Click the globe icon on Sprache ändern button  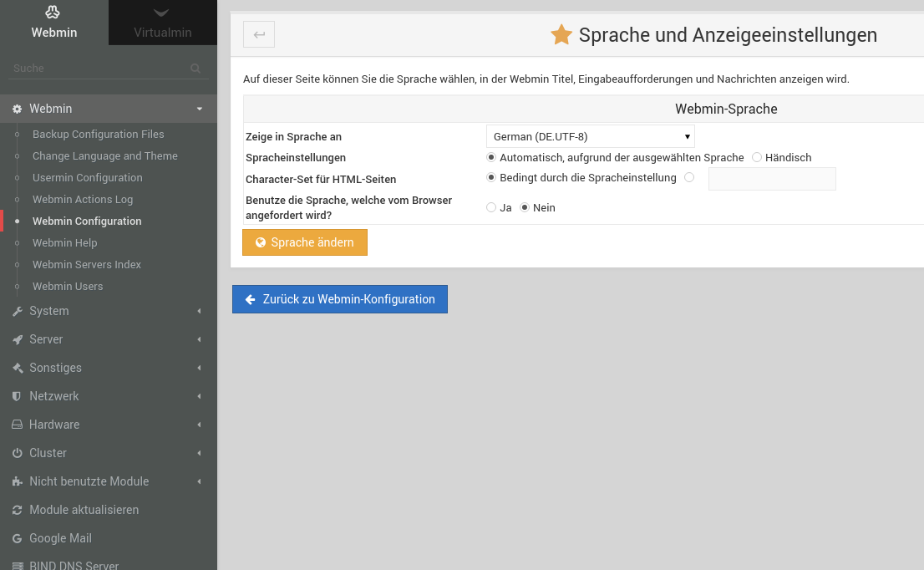click(259, 242)
